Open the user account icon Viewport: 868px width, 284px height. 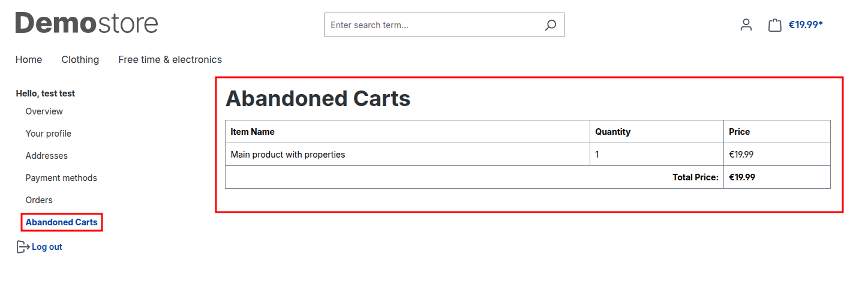[746, 25]
